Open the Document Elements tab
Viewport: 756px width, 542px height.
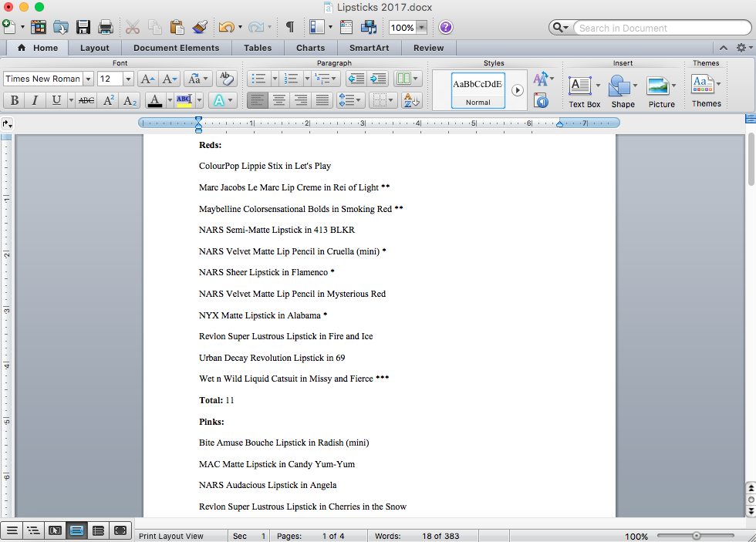[177, 48]
